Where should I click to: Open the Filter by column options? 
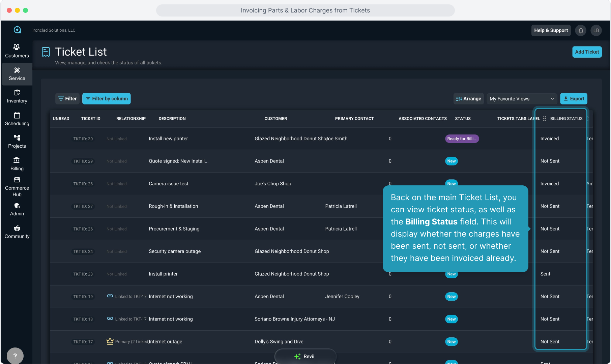coord(107,99)
